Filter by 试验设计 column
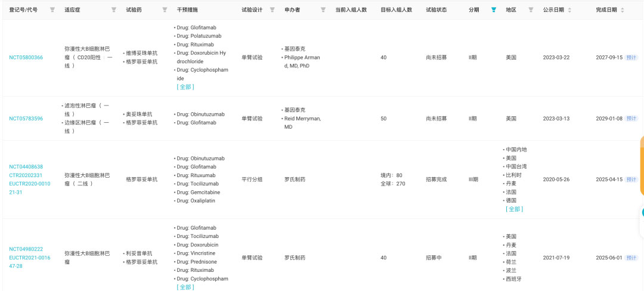 point(273,10)
